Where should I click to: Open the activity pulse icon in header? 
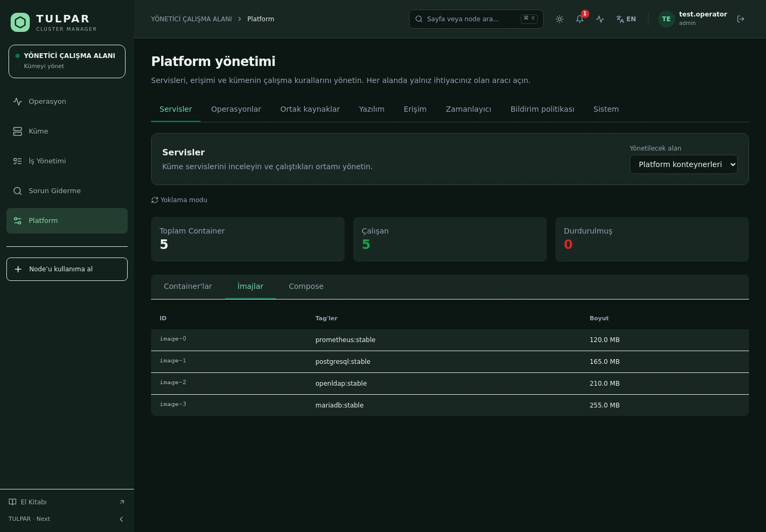point(600,19)
